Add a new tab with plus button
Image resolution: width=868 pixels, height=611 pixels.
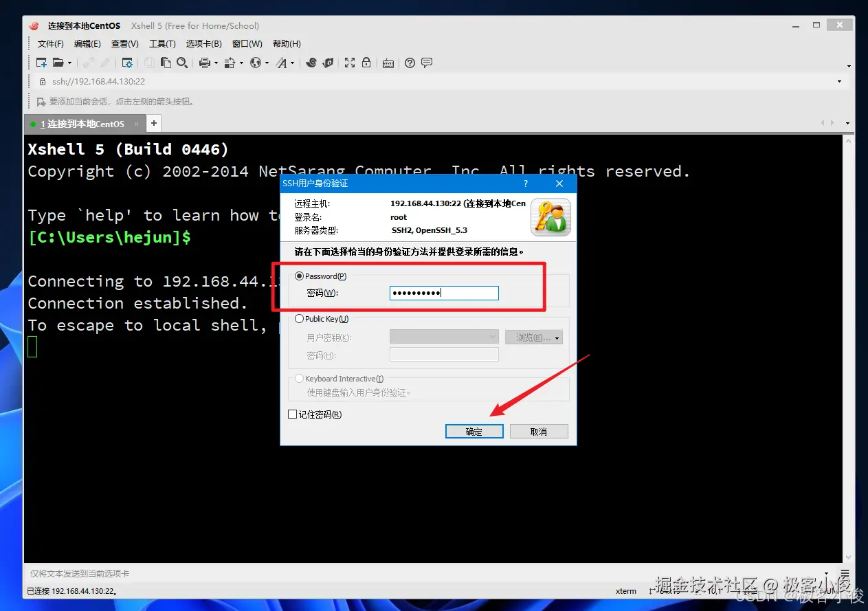point(154,124)
